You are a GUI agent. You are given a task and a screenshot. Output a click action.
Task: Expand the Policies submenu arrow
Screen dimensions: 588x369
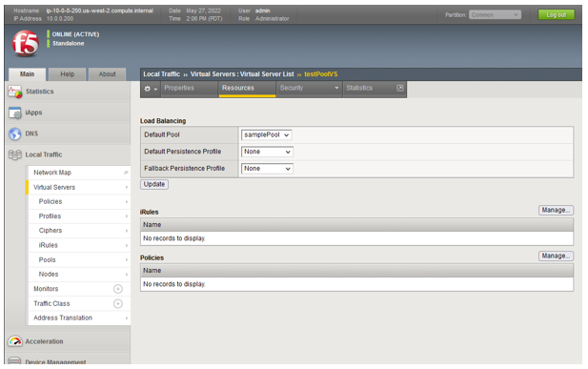tap(127, 202)
